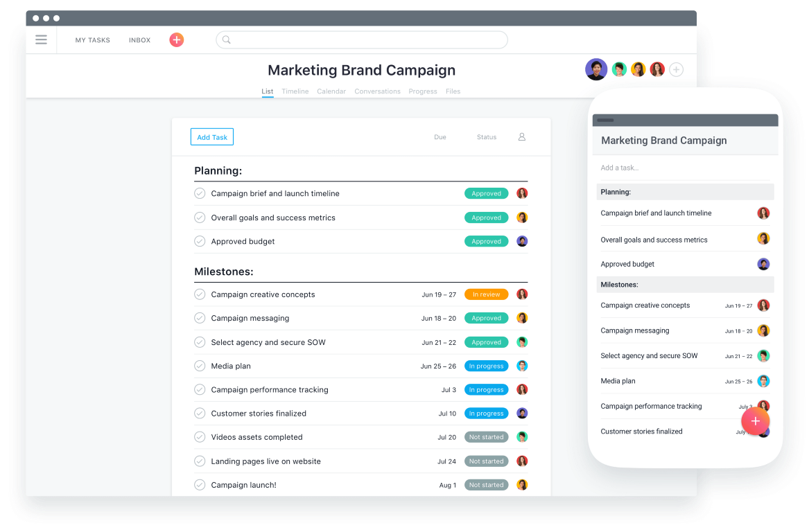Click the search magnifier icon
This screenshot has width=809, height=532.
tap(227, 39)
